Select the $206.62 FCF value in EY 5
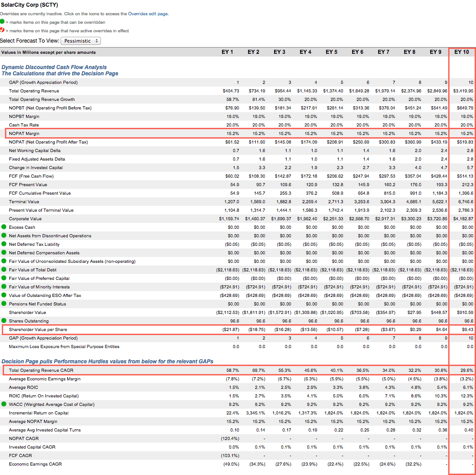 click(x=335, y=176)
